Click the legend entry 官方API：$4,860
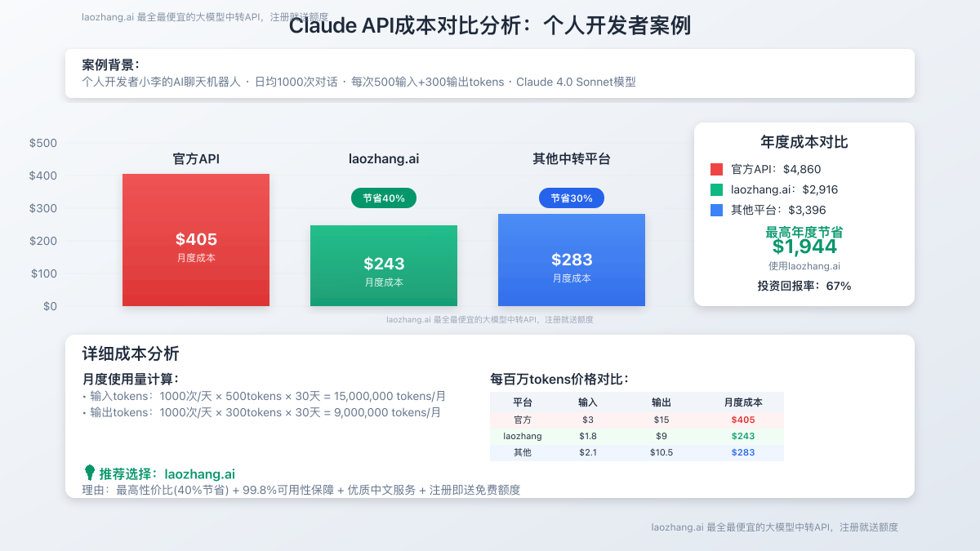This screenshot has width=980, height=551. pos(776,170)
